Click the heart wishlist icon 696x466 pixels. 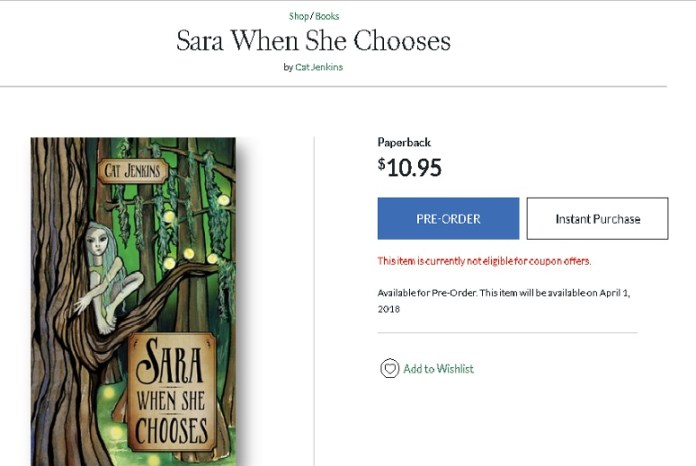389,369
